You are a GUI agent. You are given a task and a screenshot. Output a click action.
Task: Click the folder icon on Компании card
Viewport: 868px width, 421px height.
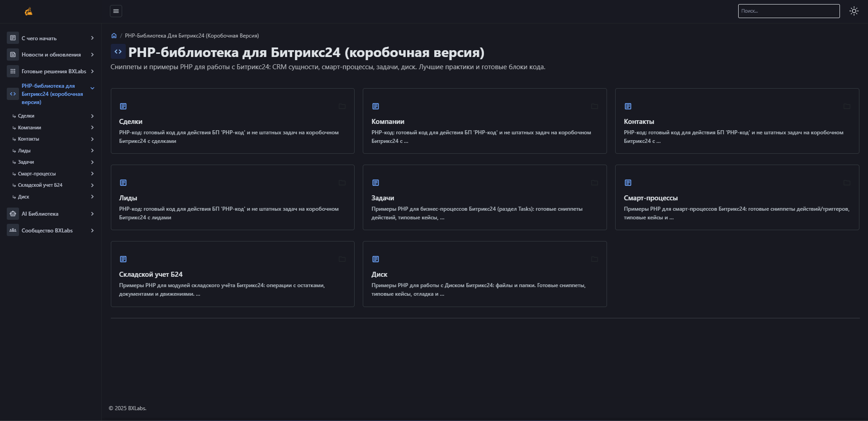(x=594, y=106)
